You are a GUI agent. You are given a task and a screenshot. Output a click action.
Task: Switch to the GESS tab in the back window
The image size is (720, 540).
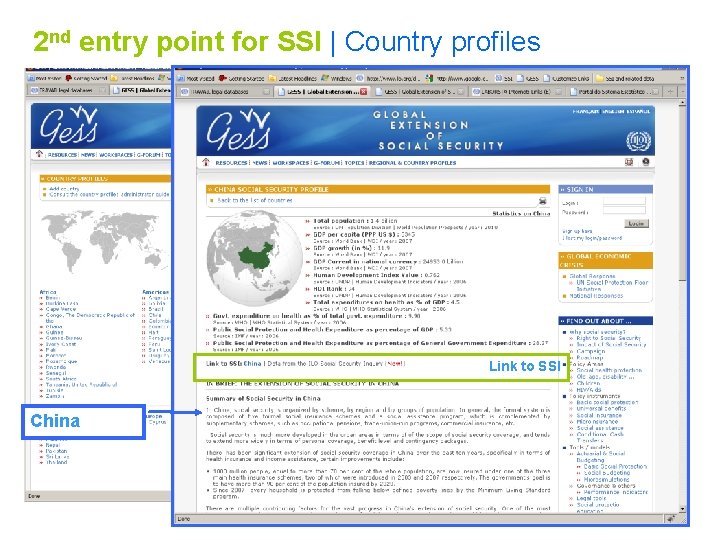[141, 90]
